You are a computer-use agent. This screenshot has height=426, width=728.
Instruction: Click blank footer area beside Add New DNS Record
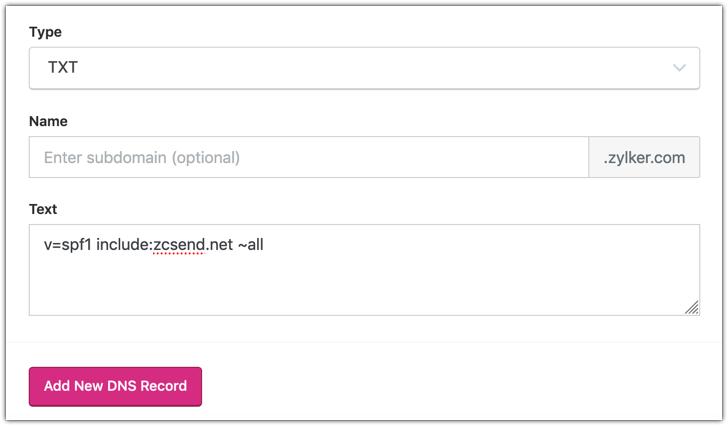(x=460, y=386)
